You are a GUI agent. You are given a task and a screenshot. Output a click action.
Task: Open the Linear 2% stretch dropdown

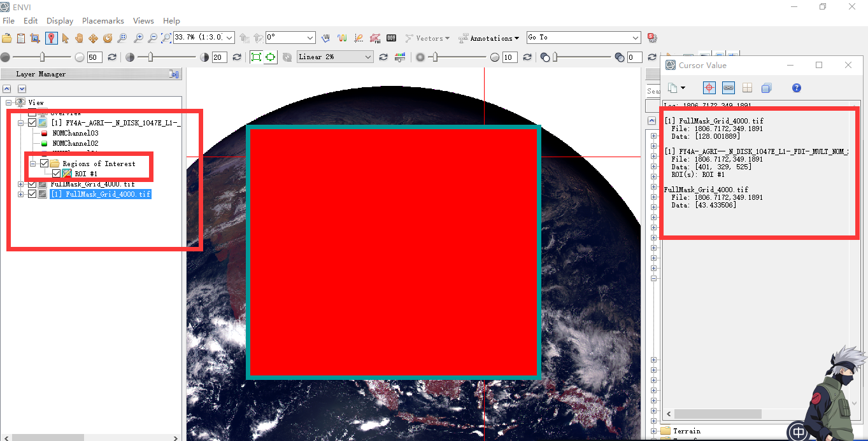pos(368,57)
